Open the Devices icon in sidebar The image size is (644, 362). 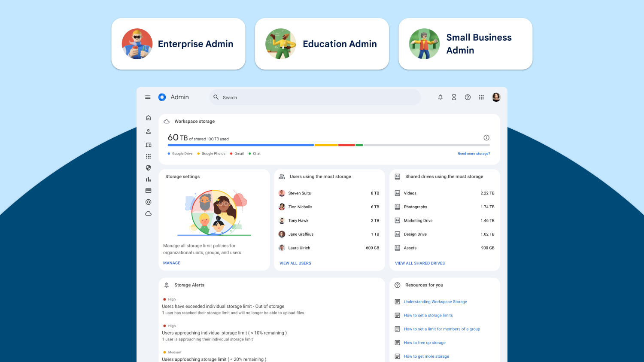148,145
